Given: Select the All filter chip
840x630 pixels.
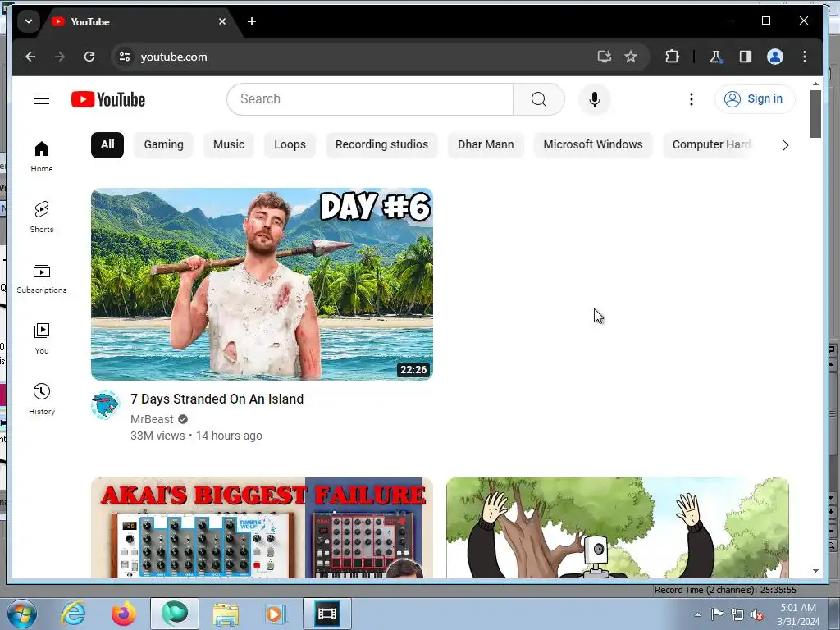Looking at the screenshot, I should [x=107, y=145].
